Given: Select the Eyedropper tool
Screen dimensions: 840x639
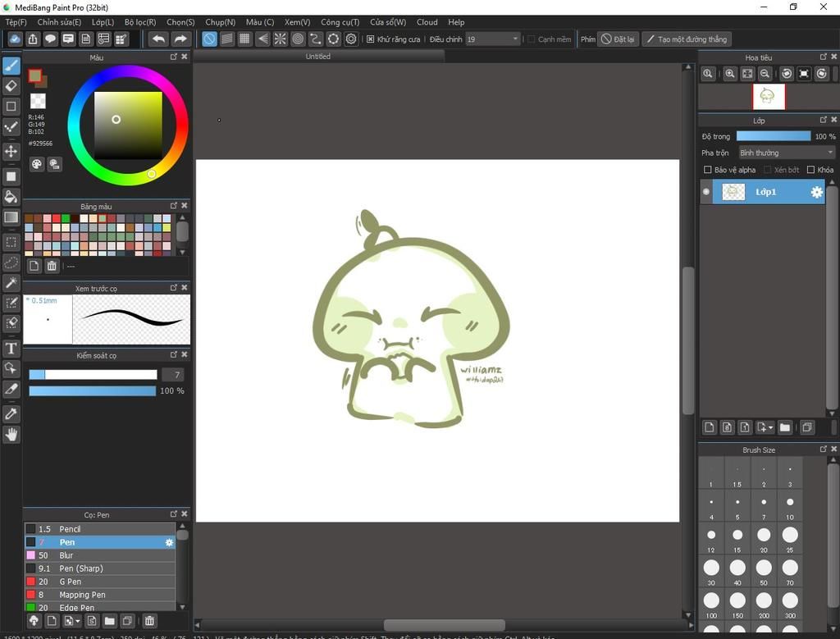Looking at the screenshot, I should pos(11,413).
